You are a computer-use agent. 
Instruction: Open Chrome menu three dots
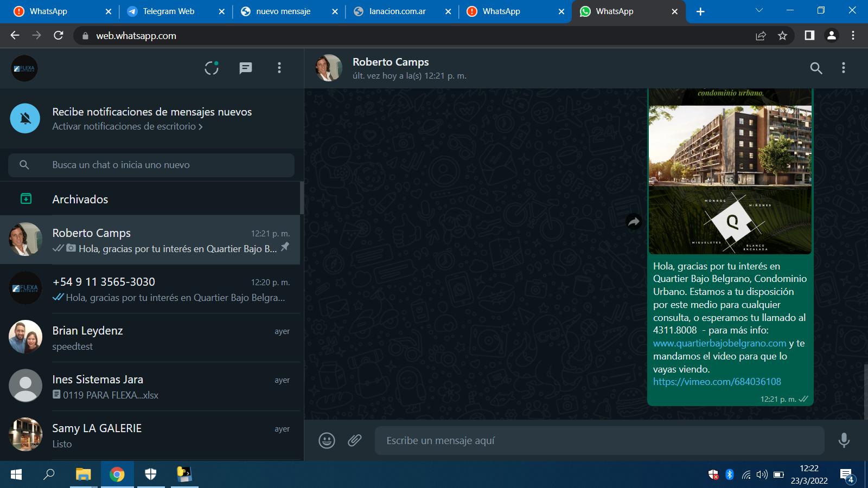pyautogui.click(x=853, y=35)
